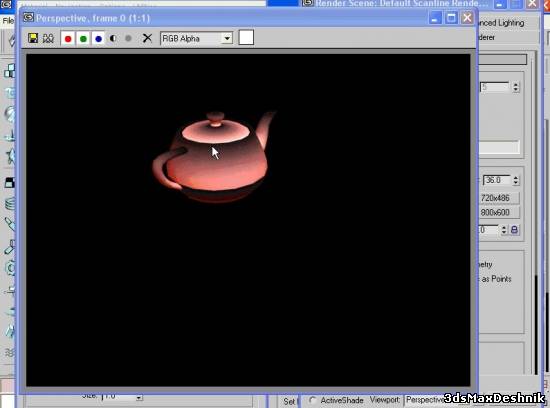Toggle the green channel display
This screenshot has width=550, height=408.
[x=83, y=38]
